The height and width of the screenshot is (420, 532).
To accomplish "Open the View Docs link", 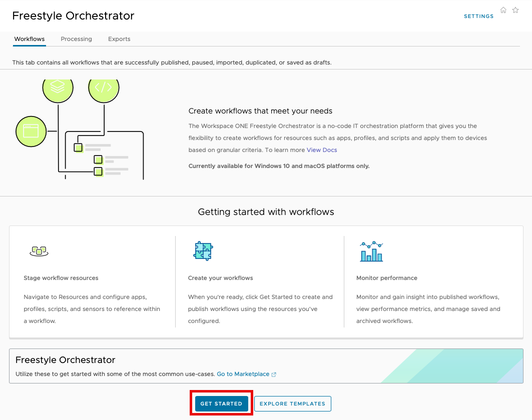I will (322, 150).
